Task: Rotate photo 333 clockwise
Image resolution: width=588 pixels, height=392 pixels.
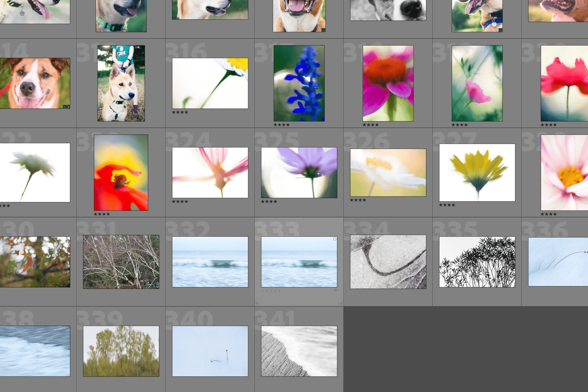Action: pos(340,304)
